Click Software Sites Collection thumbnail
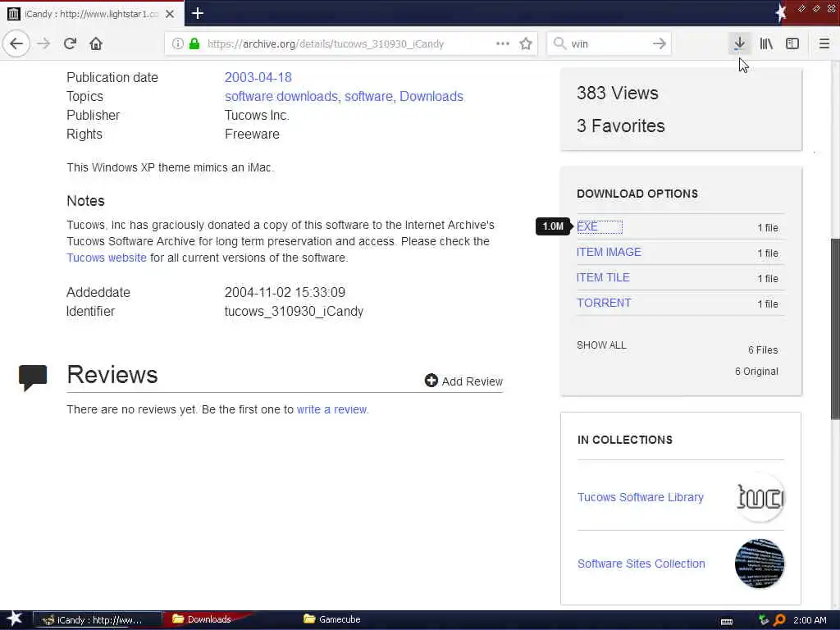 pos(760,564)
